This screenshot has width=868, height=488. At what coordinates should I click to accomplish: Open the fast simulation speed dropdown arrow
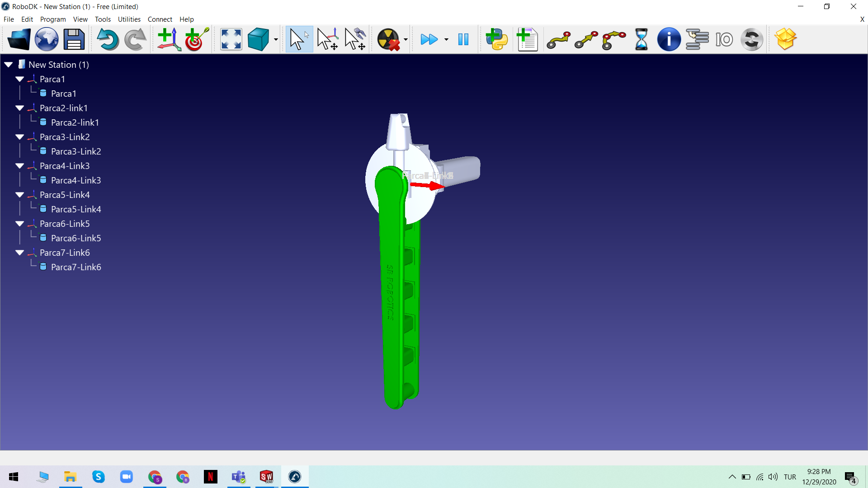point(446,39)
